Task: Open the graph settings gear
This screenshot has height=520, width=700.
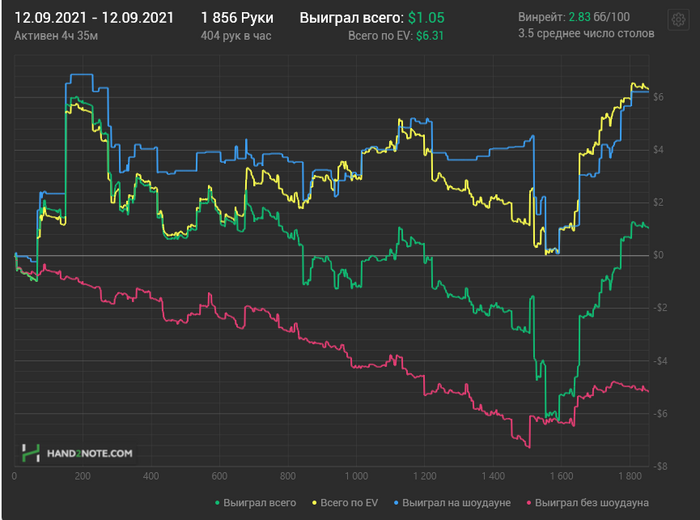Action: [x=678, y=20]
